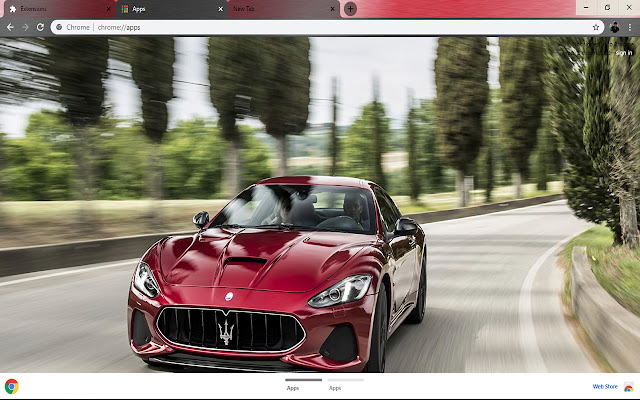Select the first Apps page indicator
The height and width of the screenshot is (400, 640).
tap(303, 384)
